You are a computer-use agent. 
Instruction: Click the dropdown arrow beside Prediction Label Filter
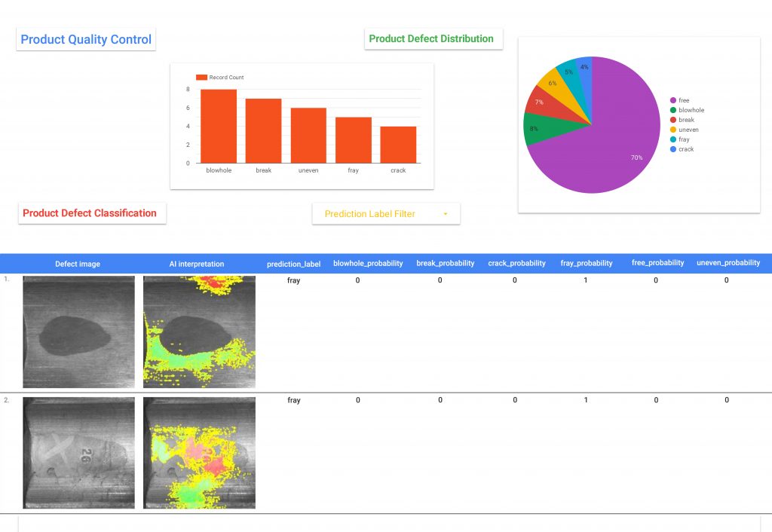click(x=446, y=213)
